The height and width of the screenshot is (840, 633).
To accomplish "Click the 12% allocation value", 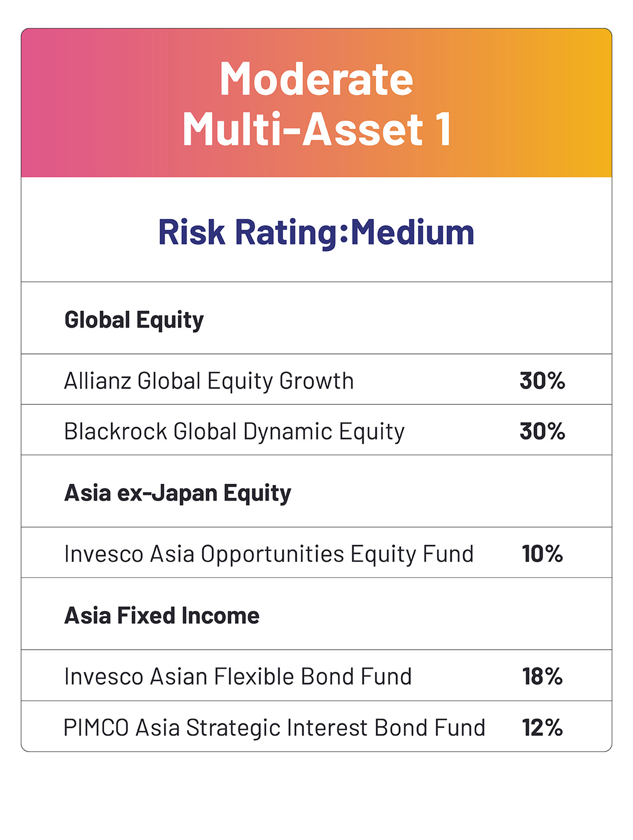I will coord(542,727).
